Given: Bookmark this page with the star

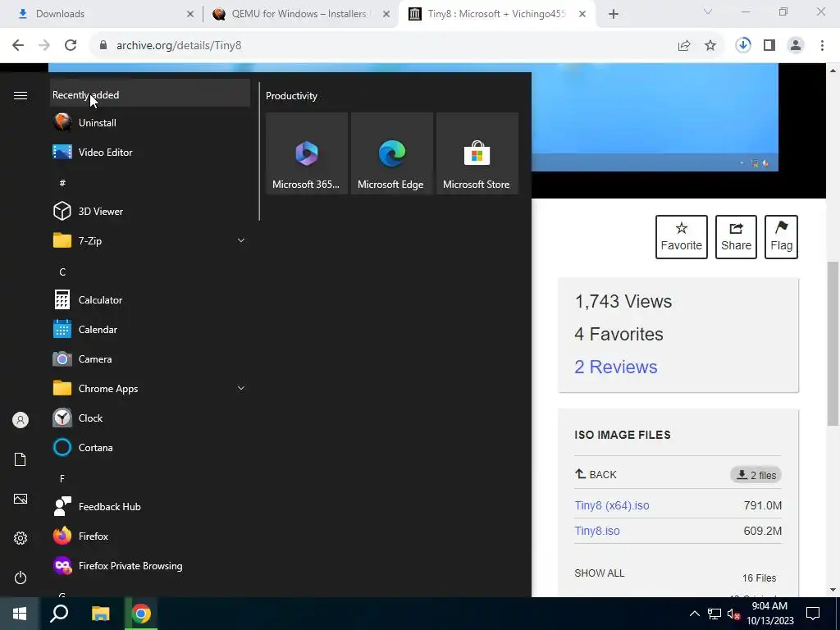Looking at the screenshot, I should tap(710, 46).
